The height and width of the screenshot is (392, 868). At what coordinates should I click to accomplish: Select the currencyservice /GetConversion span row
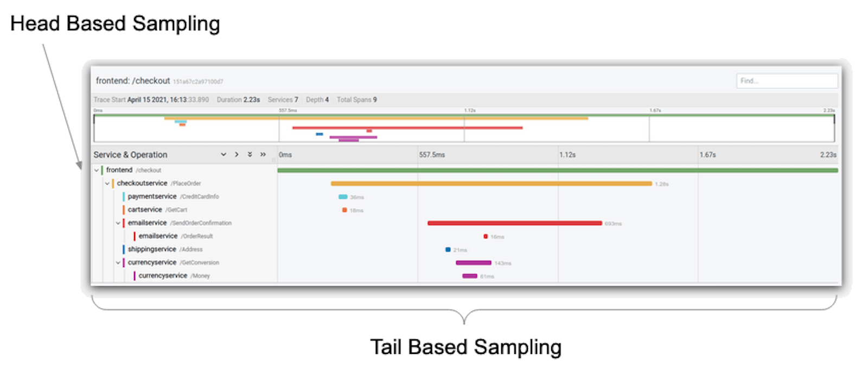click(465, 263)
